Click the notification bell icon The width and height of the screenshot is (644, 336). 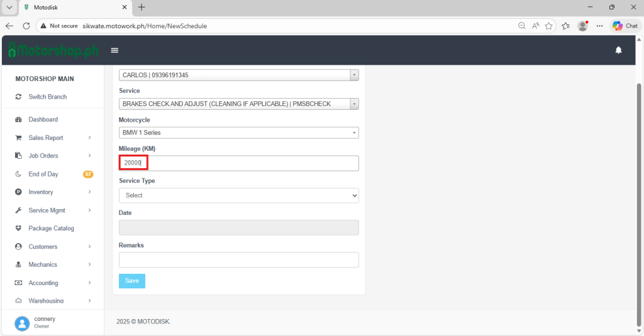[618, 50]
